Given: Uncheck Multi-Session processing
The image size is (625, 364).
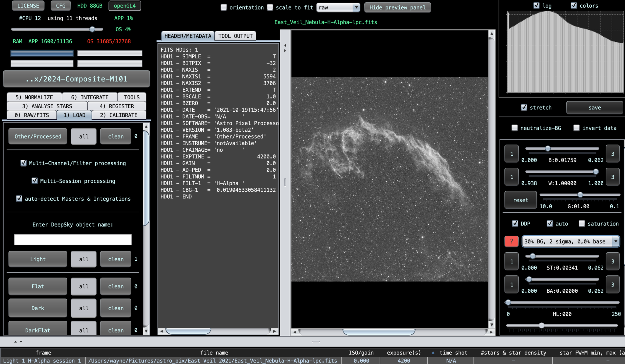Looking at the screenshot, I should pos(35,181).
